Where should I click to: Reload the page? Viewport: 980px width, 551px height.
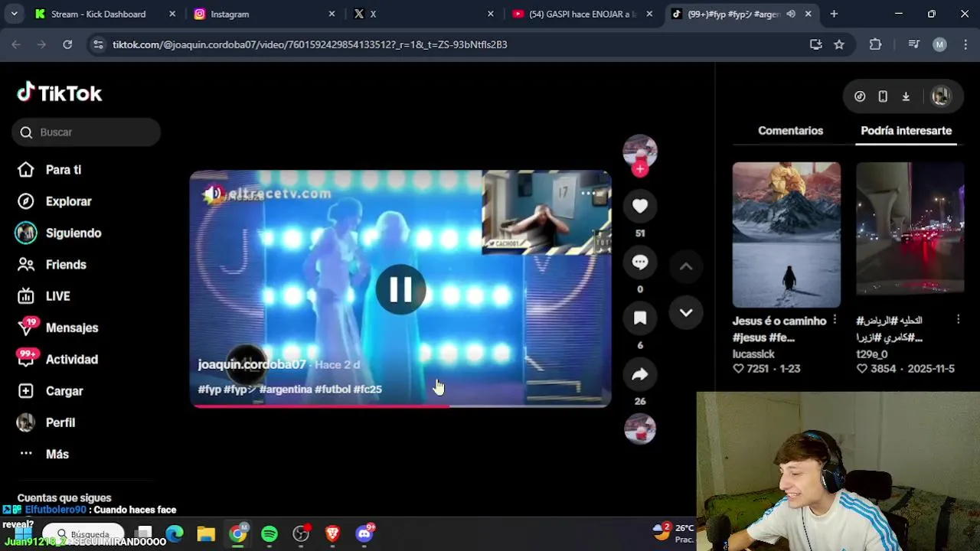click(67, 44)
